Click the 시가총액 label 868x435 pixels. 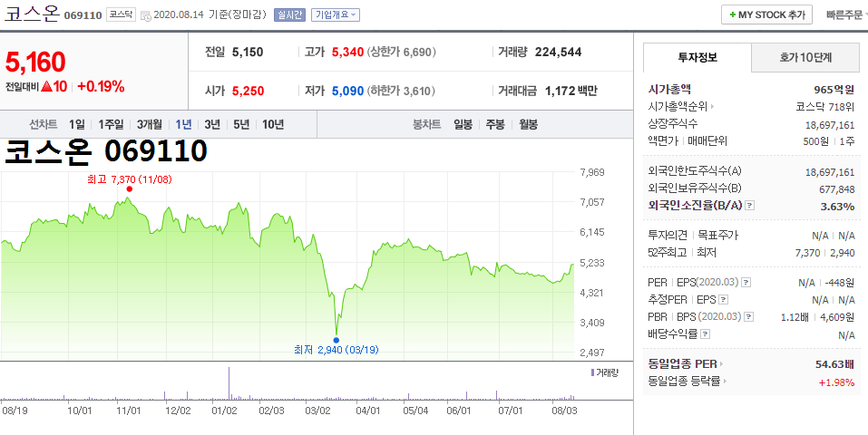click(669, 89)
